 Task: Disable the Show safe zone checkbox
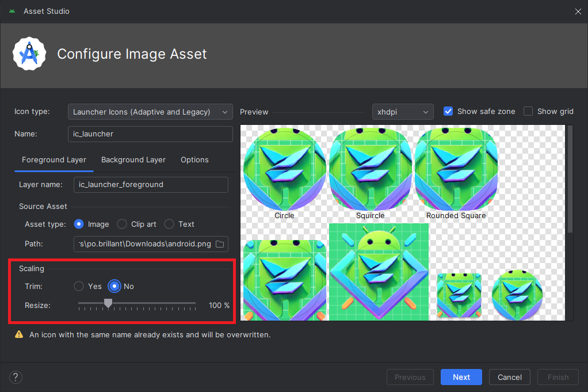(x=448, y=112)
